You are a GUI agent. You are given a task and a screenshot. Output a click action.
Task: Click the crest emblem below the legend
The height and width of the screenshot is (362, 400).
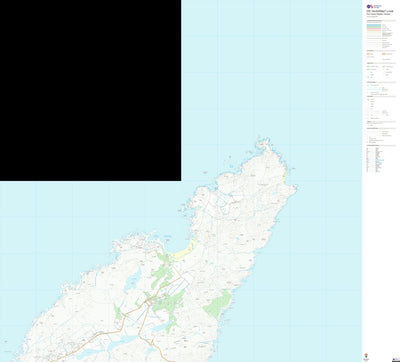tap(366, 355)
